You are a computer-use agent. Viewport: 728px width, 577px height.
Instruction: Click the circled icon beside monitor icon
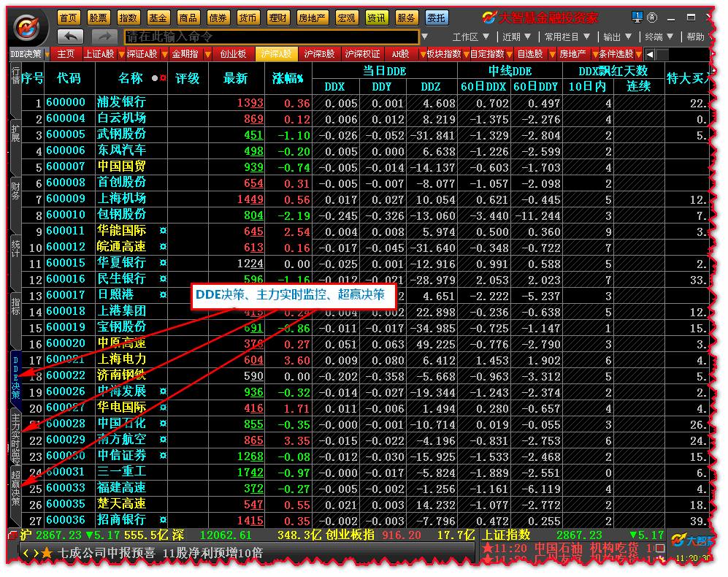click(x=652, y=18)
